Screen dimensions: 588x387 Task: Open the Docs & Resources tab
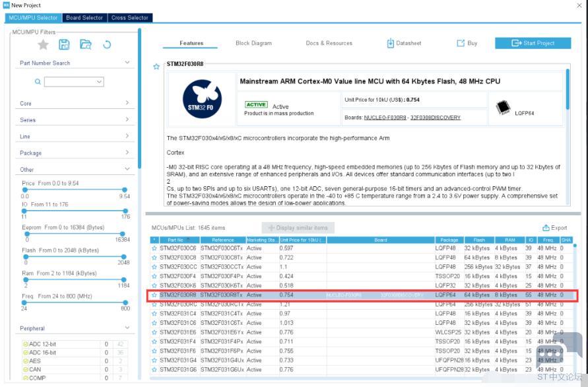click(329, 43)
